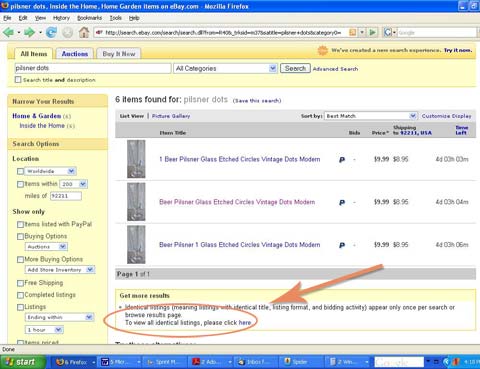This screenshot has width=480, height=369.
Task: Go forward using green forward arrow
Action: pos(29,32)
